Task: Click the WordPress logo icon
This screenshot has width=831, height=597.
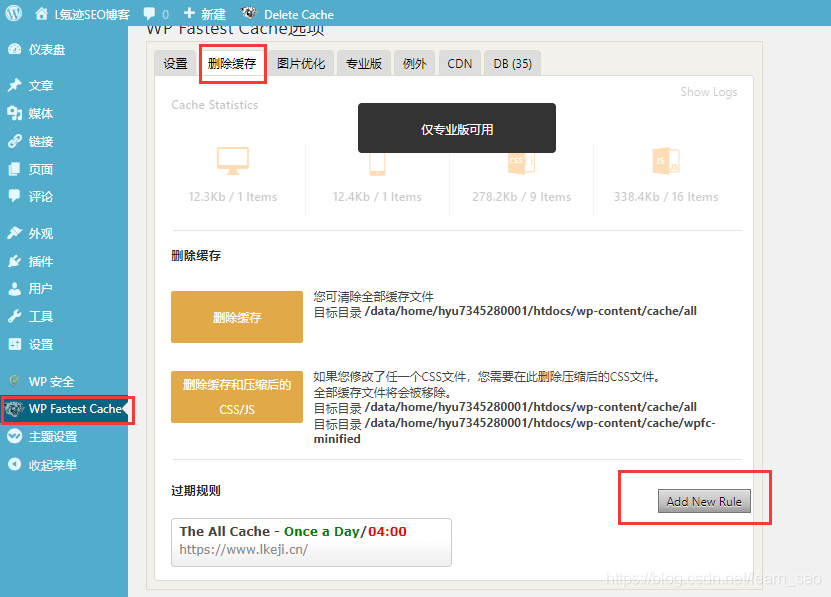Action: pos(14,13)
